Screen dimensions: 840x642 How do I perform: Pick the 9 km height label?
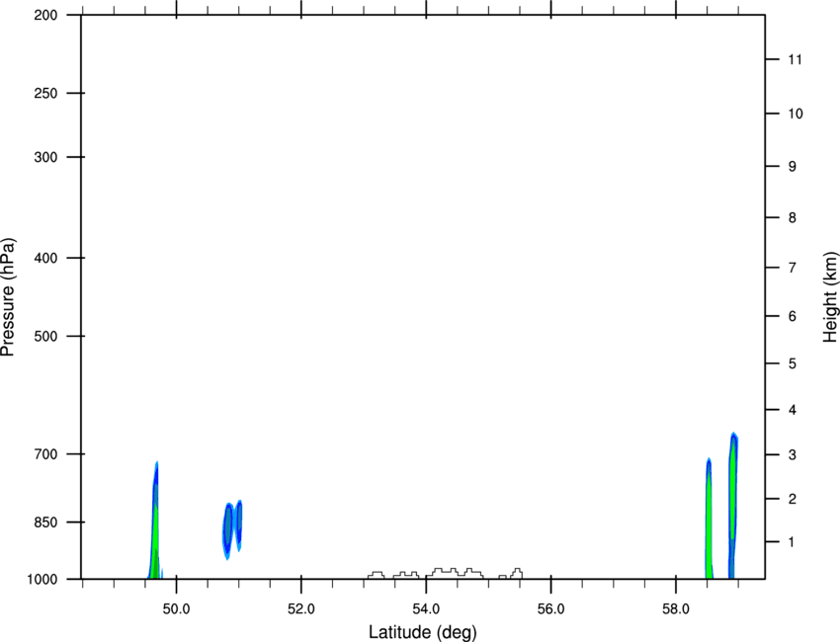coord(792,167)
